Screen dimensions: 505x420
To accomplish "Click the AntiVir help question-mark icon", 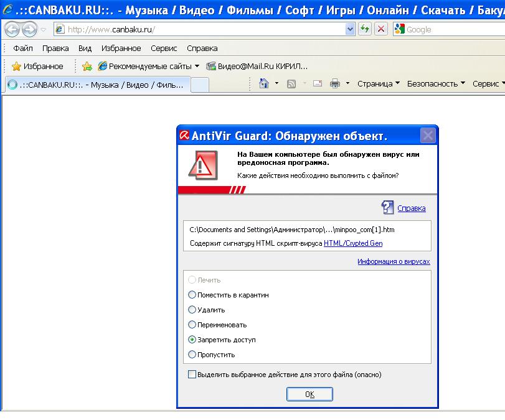I will point(387,208).
